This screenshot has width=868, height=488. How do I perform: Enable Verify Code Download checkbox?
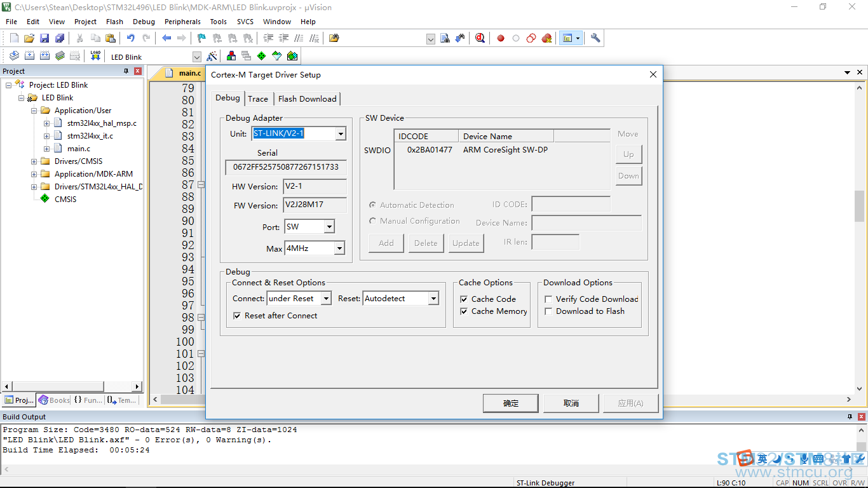pos(548,299)
